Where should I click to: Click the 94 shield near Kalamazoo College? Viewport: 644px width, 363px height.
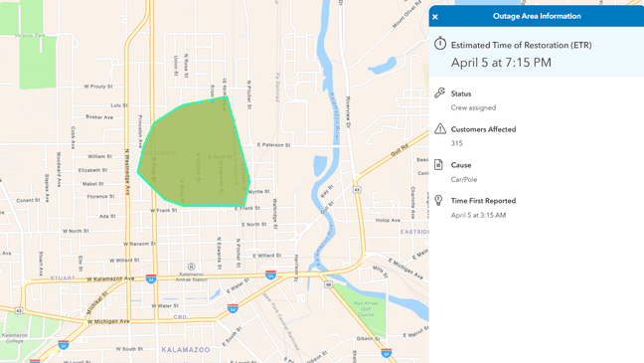64,344
